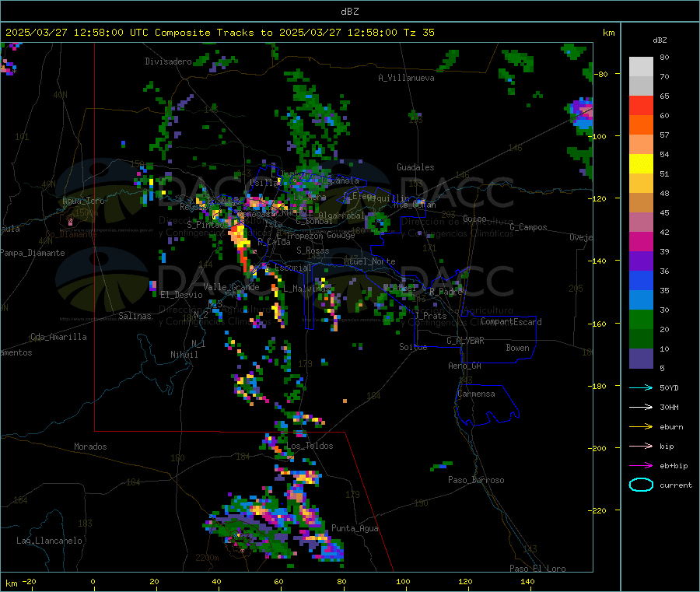
Task: Click the 80 km x-axis tick label
Action: point(341,581)
